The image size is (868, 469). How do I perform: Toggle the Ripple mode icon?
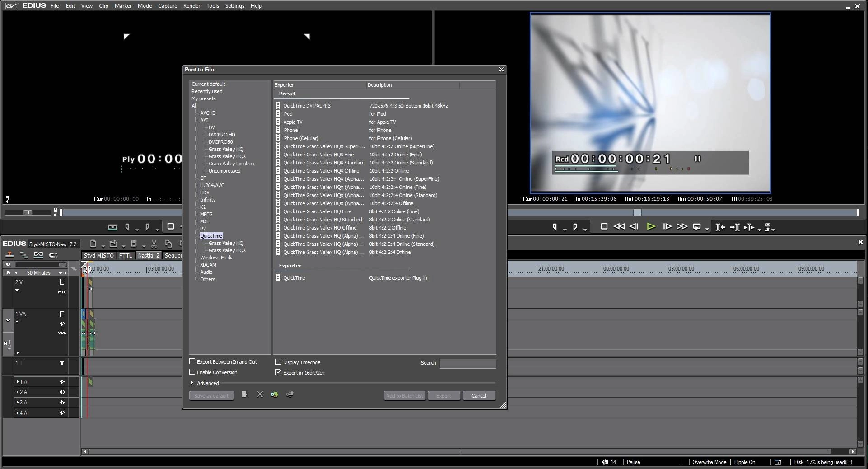click(x=23, y=255)
